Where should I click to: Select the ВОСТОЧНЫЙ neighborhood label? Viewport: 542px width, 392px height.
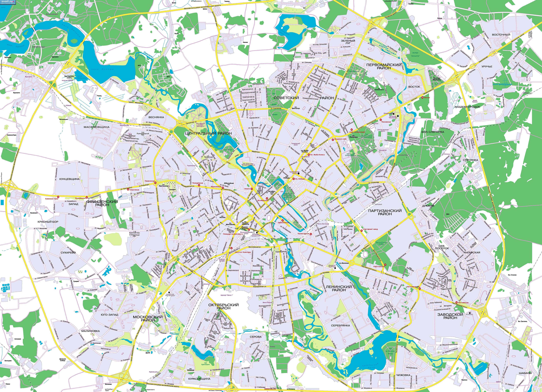tap(501, 35)
